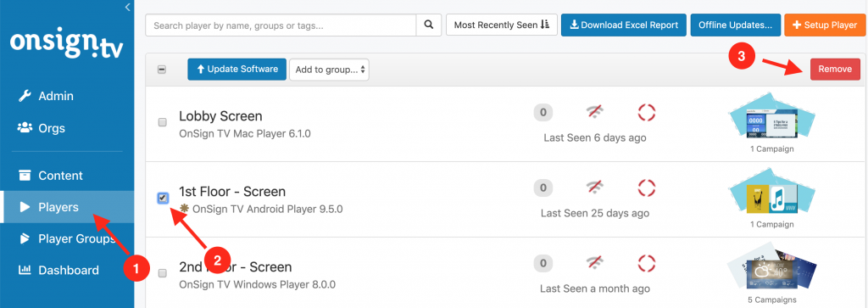
Task: Click the 0 badge for 2nd Floor - Screen
Action: point(543,263)
